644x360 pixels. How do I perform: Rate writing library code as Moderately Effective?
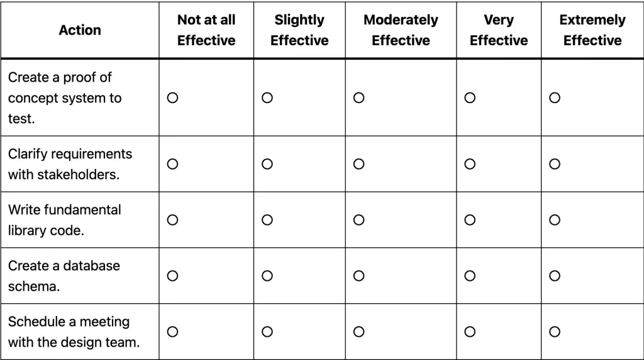click(x=359, y=220)
